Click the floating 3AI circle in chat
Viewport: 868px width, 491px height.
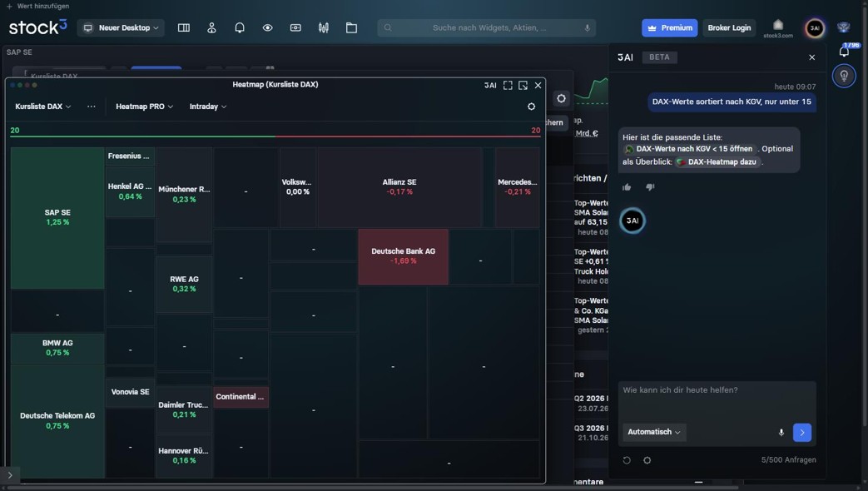(632, 221)
